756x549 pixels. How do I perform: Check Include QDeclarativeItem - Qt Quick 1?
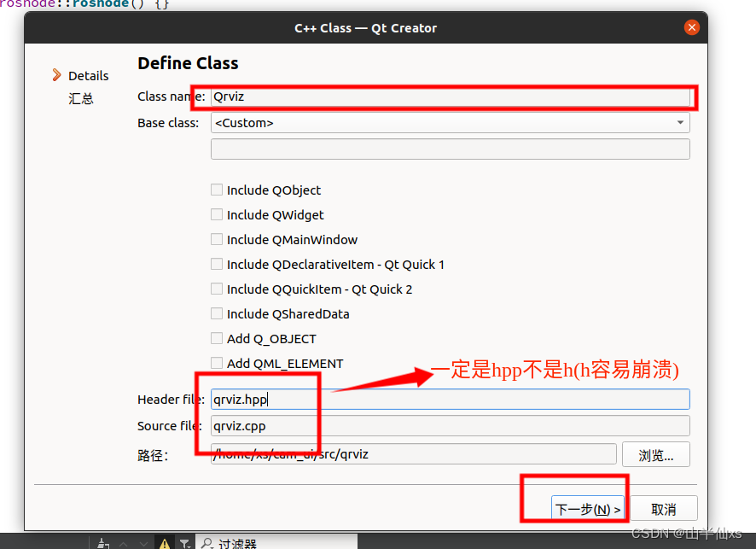click(x=217, y=264)
